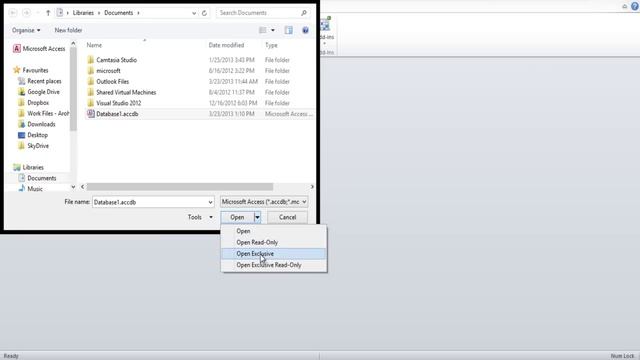Screen dimensions: 640x360
Task: Select Libraries in navigation pane
Action: 33,167
